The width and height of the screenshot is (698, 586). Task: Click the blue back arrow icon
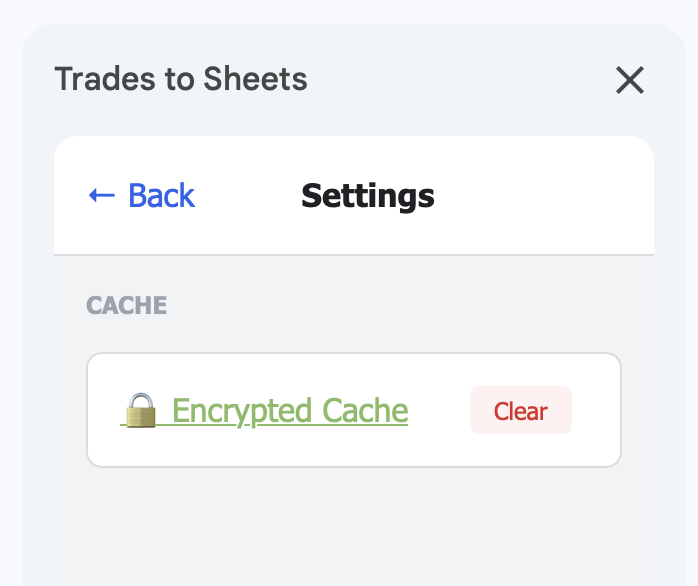click(102, 195)
